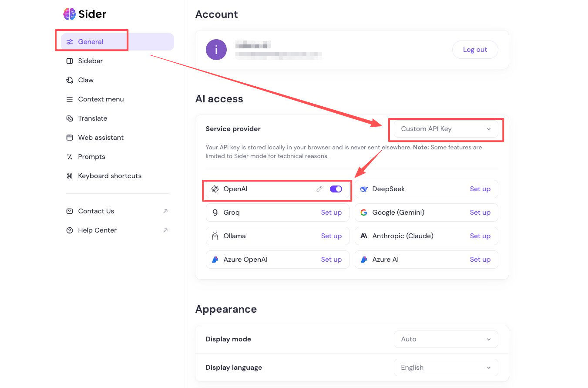Click the OpenAI provider name text
Image resolution: width=588 pixels, height=388 pixels.
235,189
